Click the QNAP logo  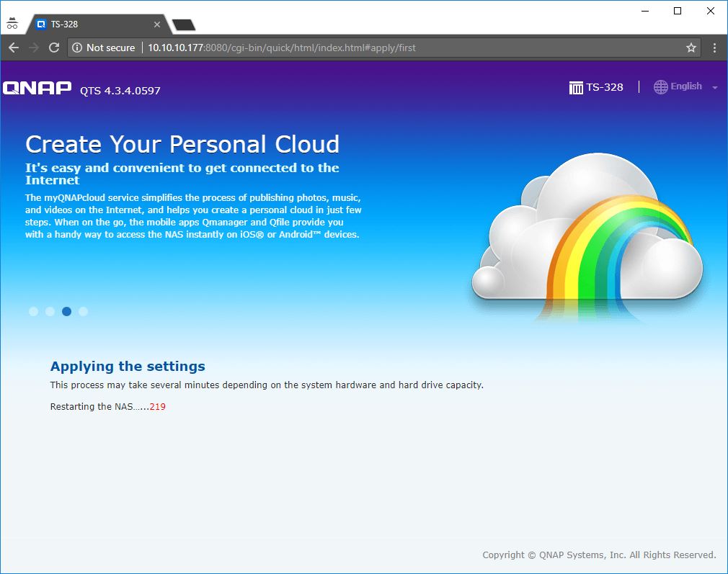coord(37,88)
